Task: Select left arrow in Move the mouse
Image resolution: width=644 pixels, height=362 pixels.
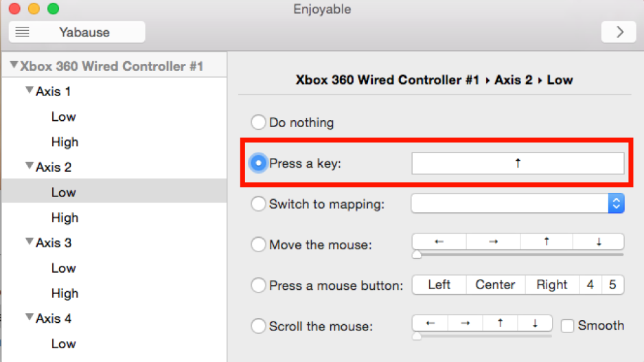Action: click(x=439, y=242)
